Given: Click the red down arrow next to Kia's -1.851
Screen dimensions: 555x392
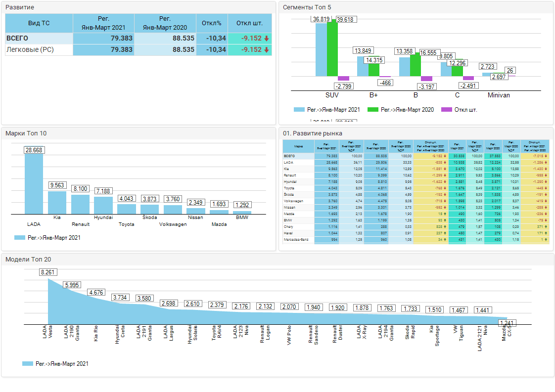Looking at the screenshot, I should tap(446, 169).
